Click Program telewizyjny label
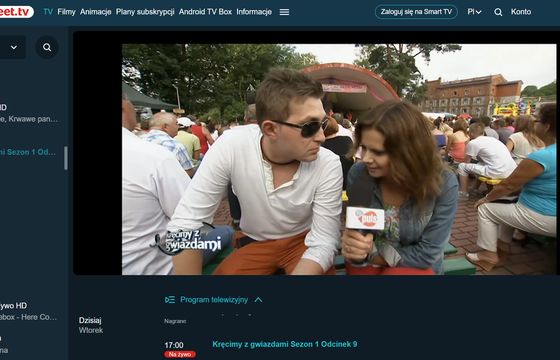This screenshot has width=560, height=360. [214, 300]
